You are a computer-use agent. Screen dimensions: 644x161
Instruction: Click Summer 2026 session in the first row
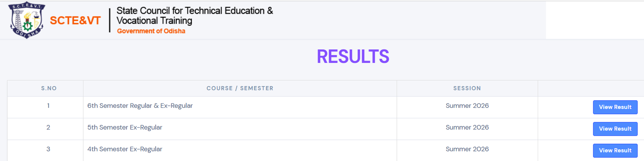pyautogui.click(x=467, y=105)
